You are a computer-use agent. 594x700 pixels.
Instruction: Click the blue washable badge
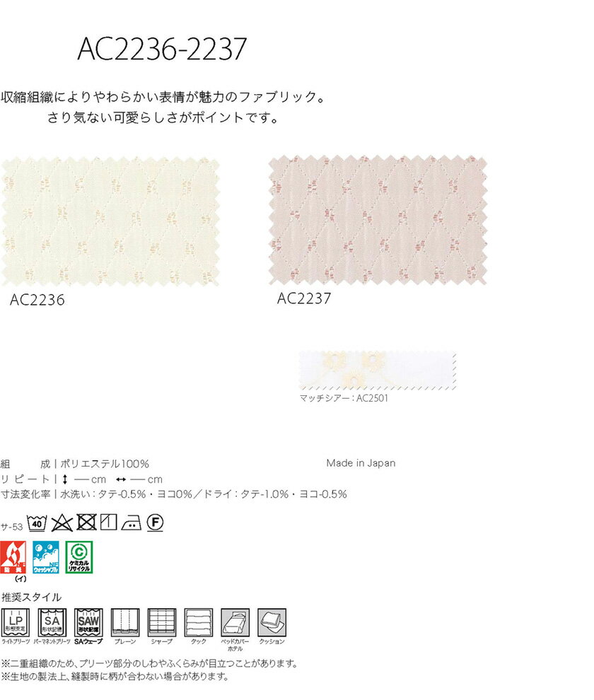pos(46,557)
